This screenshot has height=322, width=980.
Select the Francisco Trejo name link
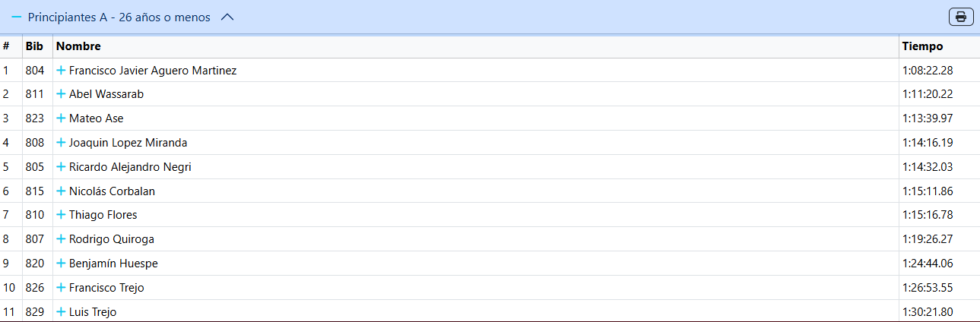point(106,288)
